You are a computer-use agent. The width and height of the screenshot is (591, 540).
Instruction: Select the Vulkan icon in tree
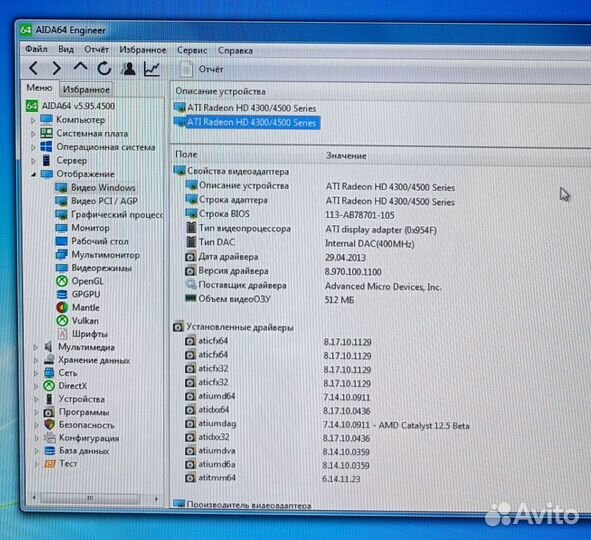coord(62,321)
